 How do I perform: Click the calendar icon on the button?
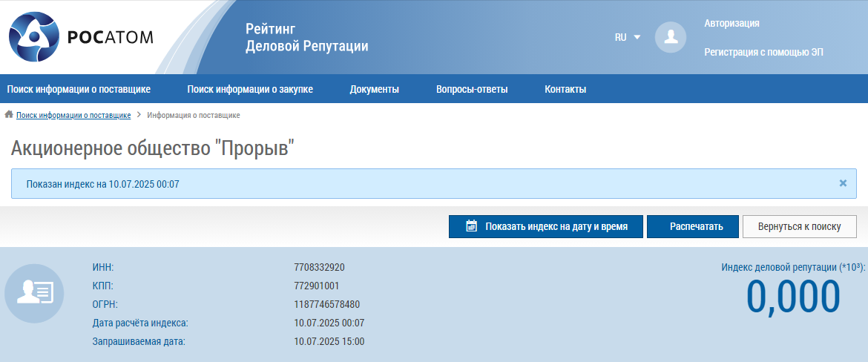click(x=471, y=226)
